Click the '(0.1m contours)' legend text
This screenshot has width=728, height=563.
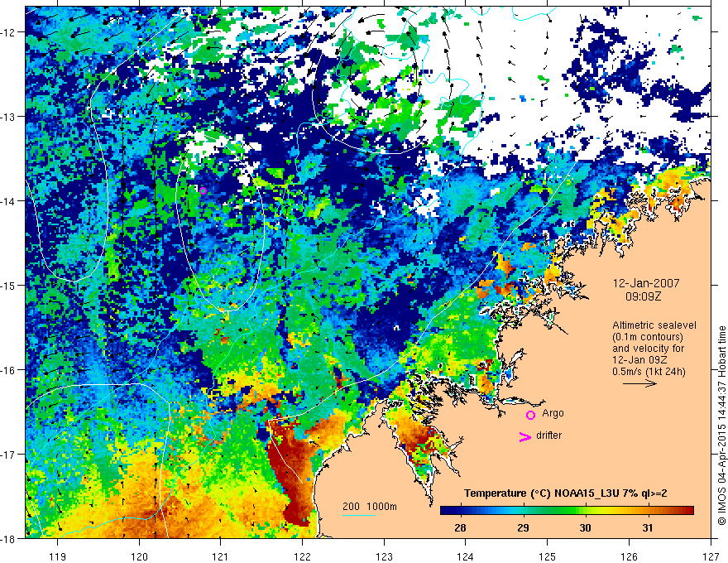(648, 337)
